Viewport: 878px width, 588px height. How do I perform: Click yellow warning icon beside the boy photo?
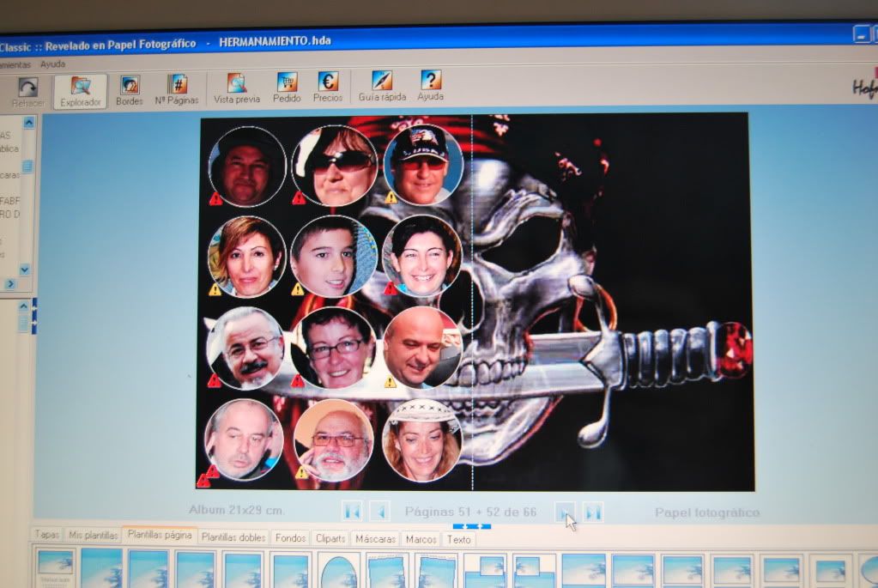pyautogui.click(x=297, y=289)
